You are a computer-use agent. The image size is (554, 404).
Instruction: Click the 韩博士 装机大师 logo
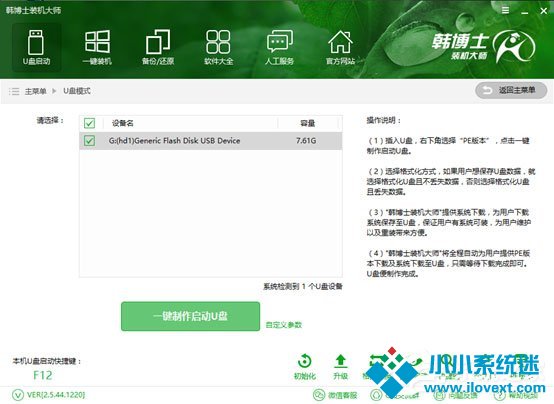(483, 46)
